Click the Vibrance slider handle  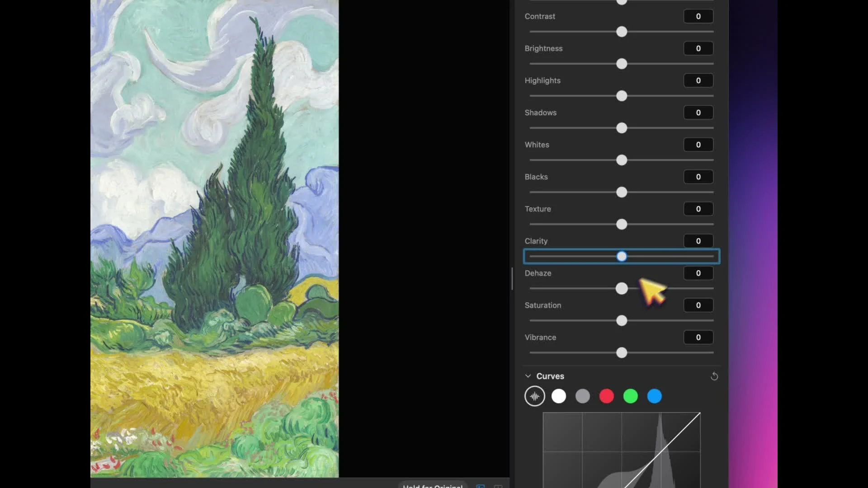coord(622,352)
